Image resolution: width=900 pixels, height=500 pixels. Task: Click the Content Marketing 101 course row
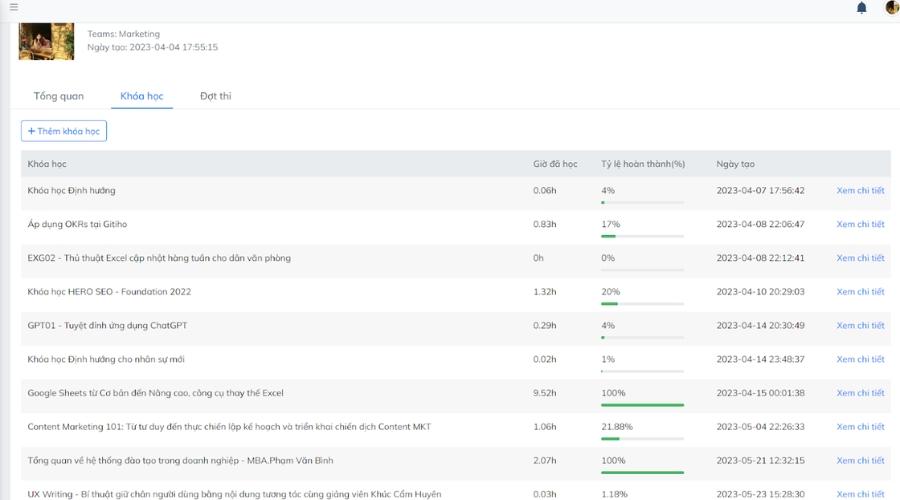click(x=230, y=427)
